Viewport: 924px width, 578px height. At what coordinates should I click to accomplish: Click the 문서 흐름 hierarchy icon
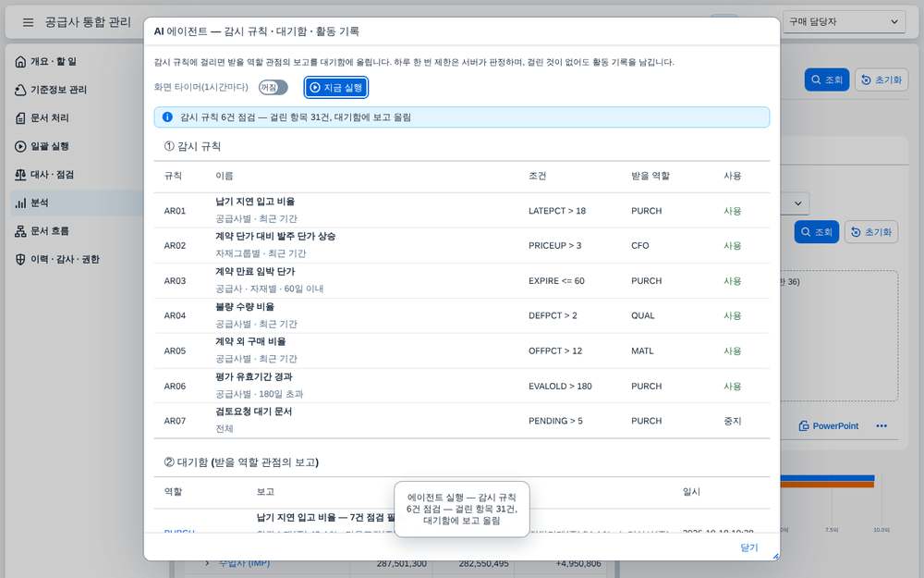[x=20, y=231]
